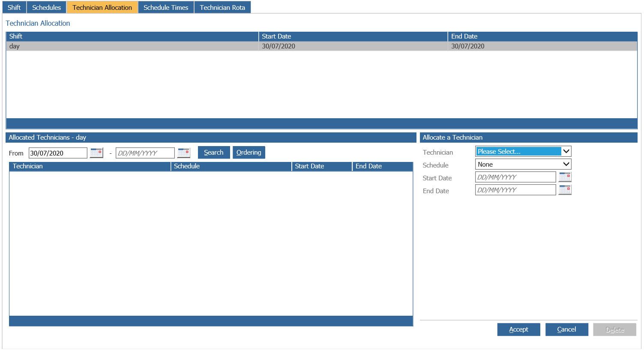The width and height of the screenshot is (644, 350).
Task: Click Schedule column header in allocated list
Action: coord(231,166)
